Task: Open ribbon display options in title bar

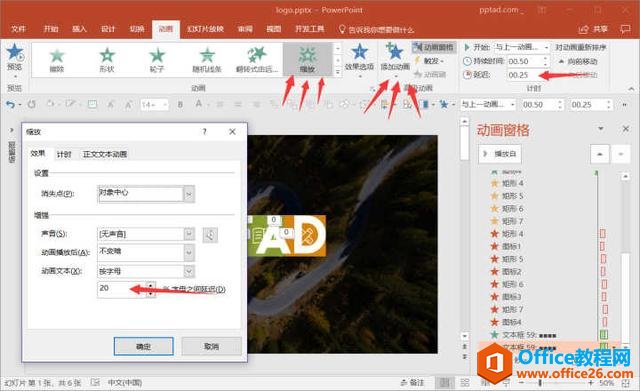Action: pyautogui.click(x=542, y=10)
